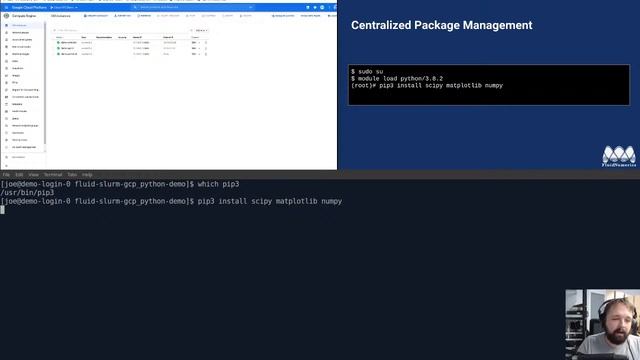Select the Machine images sidebar item
This screenshot has height=360, width=640.
tap(21, 54)
